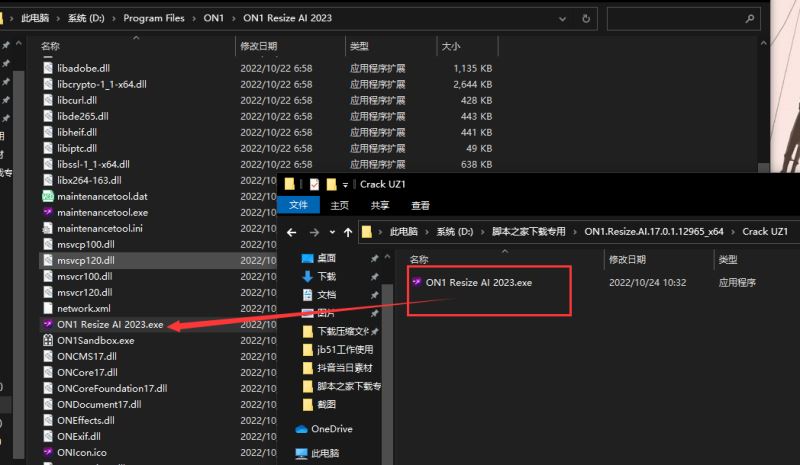The height and width of the screenshot is (465, 800).
Task: Open 此电脑 in the Crack UZ1 navigation pane
Action: 317,453
